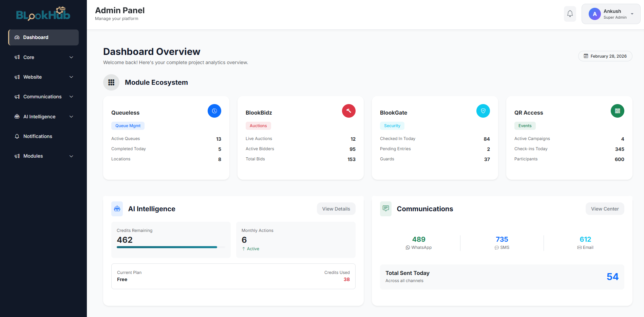Click the Events tag
The width and height of the screenshot is (644, 317).
click(525, 126)
